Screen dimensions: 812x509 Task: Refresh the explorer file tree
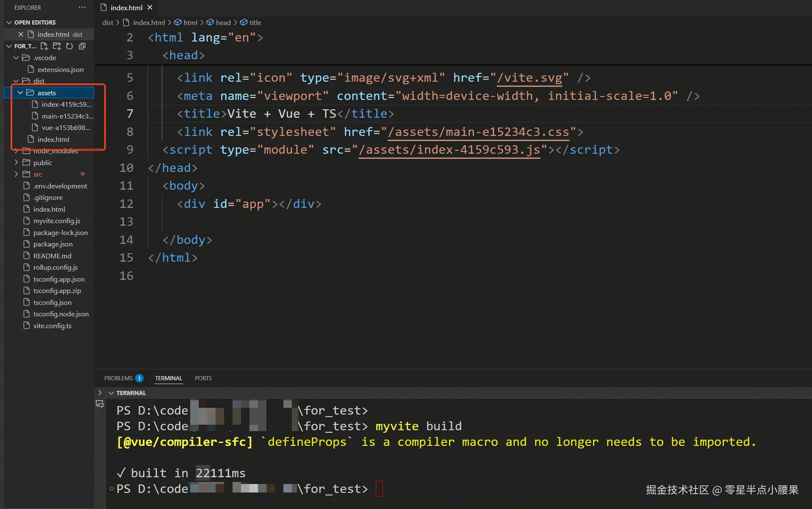click(69, 46)
